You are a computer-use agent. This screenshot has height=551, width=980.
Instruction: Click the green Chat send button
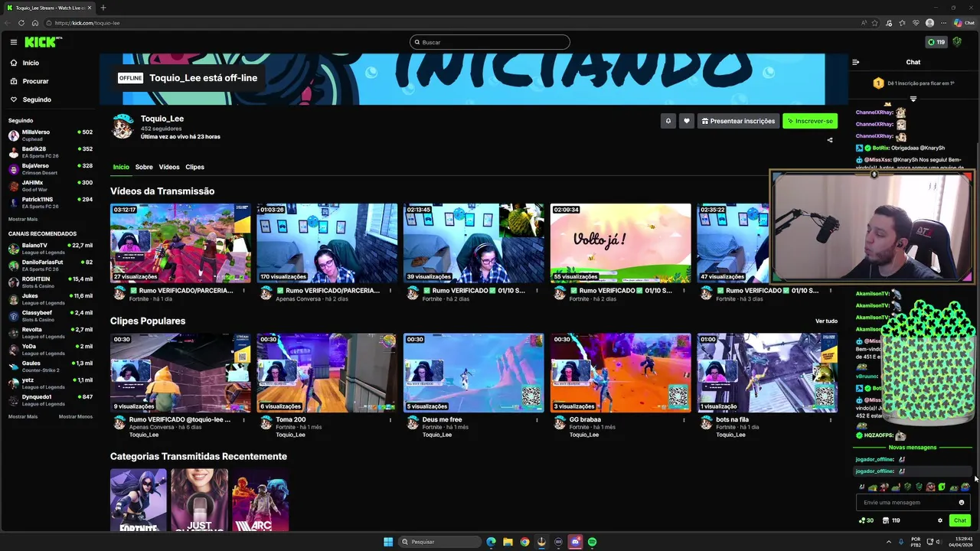(x=959, y=520)
